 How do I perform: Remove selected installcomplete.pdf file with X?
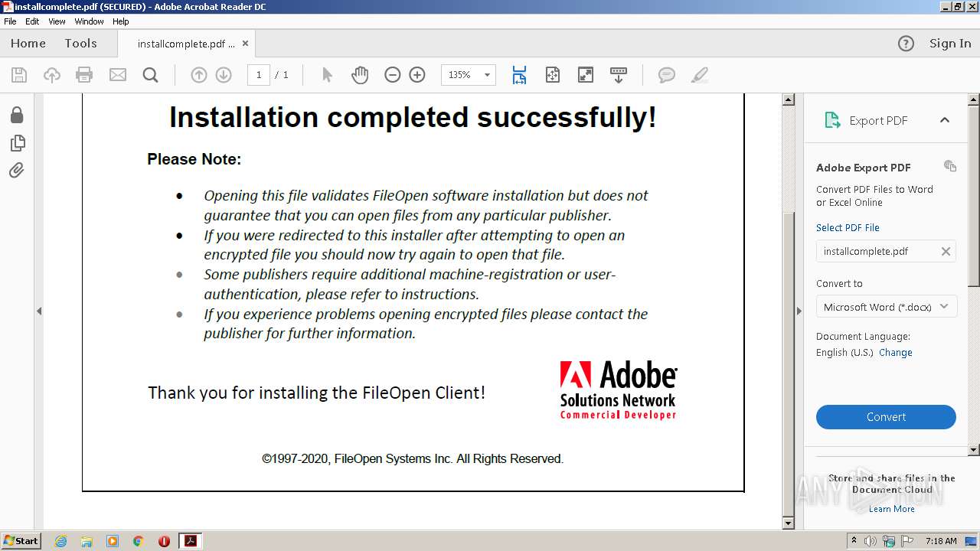coord(946,251)
